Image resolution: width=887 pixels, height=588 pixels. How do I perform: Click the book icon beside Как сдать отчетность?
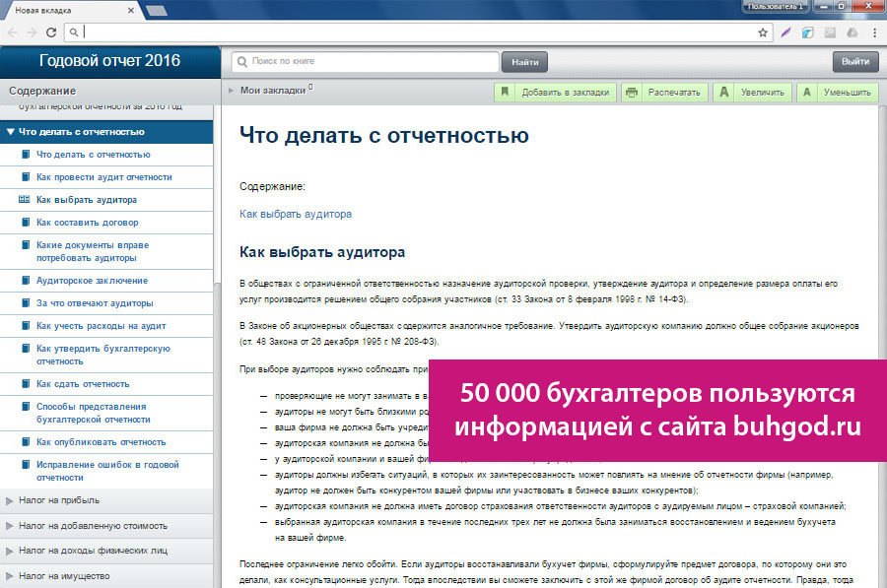pos(26,383)
